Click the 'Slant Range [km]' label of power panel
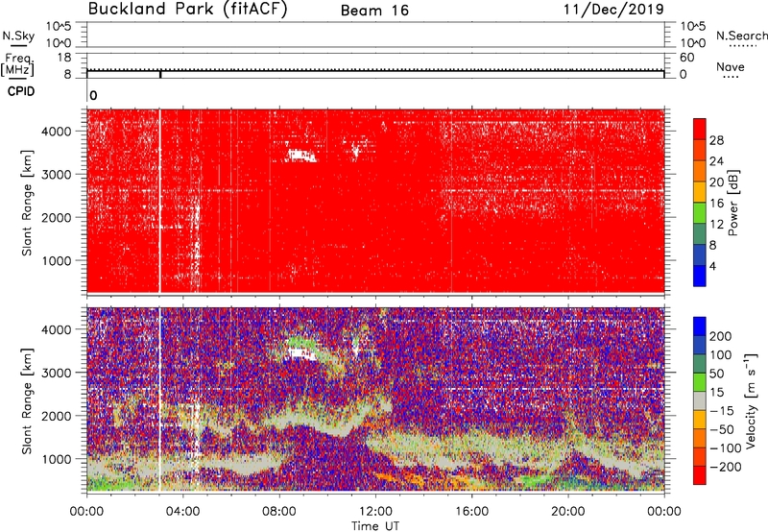Image resolution: width=768 pixels, height=532 pixels. [x=27, y=203]
